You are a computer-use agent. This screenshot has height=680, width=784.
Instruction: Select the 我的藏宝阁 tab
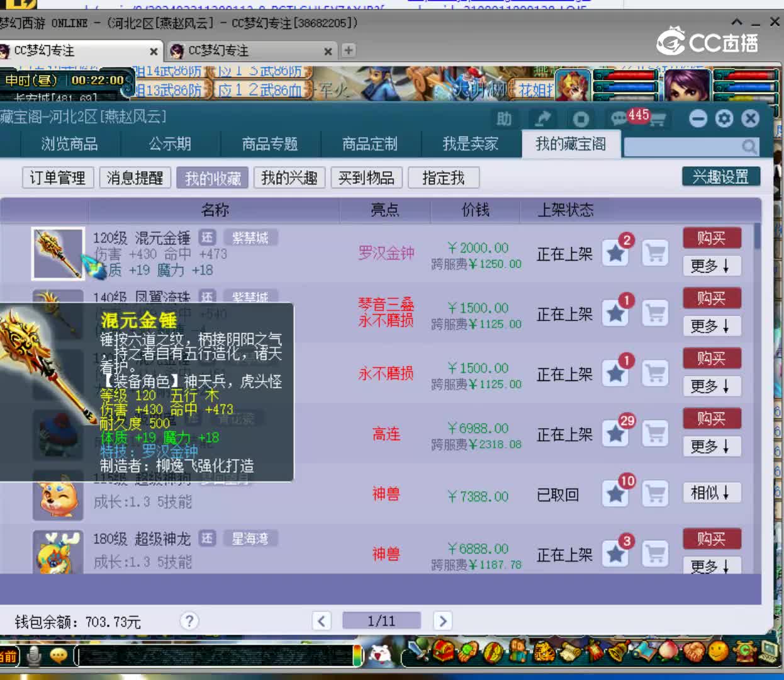571,144
